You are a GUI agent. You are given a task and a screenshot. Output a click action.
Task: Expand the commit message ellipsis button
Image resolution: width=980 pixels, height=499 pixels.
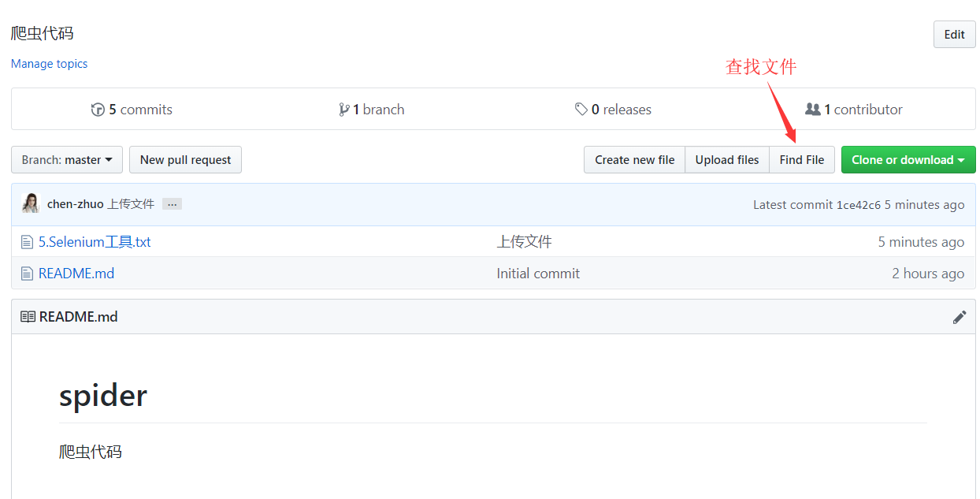point(172,204)
